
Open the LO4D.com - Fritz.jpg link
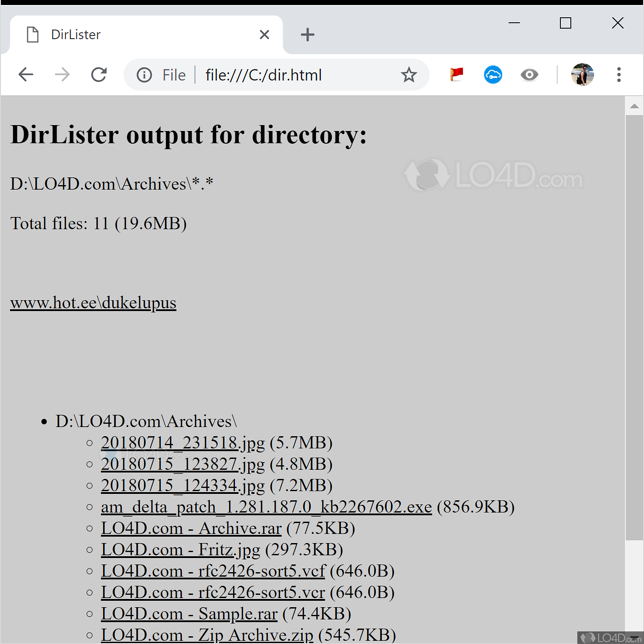click(x=180, y=549)
